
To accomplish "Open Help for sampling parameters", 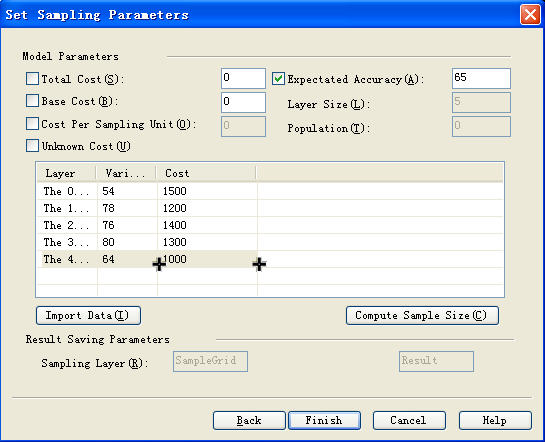I will point(495,420).
